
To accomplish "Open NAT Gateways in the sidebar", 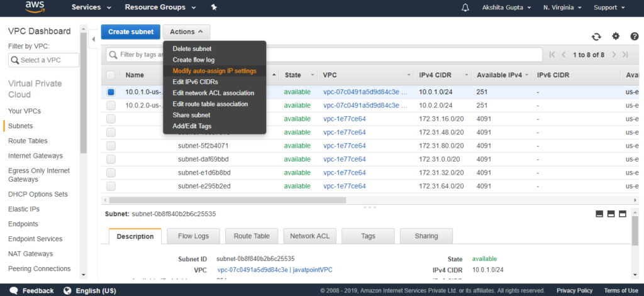I will tap(30, 254).
